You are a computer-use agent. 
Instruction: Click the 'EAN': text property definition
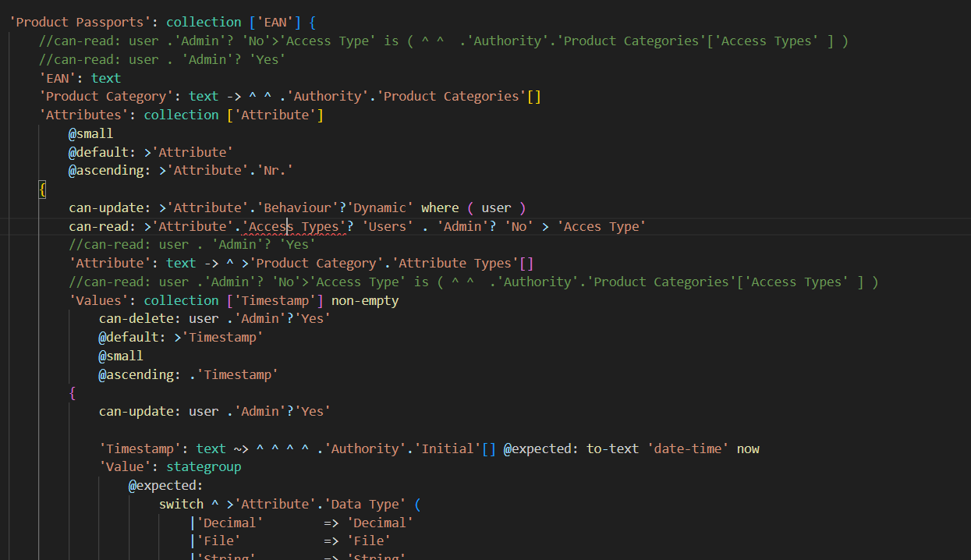pos(80,78)
